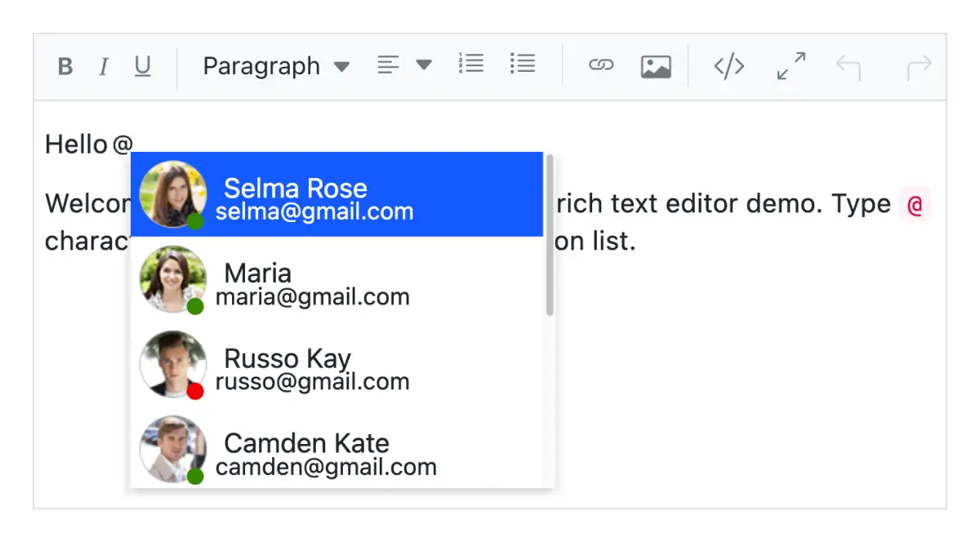Open the Paragraph style dropdown
980x542 pixels.
[261, 65]
